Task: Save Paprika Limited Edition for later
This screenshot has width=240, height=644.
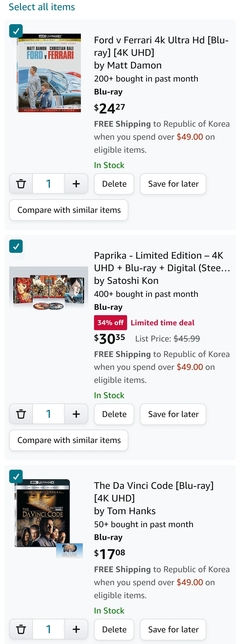Action: (173, 414)
